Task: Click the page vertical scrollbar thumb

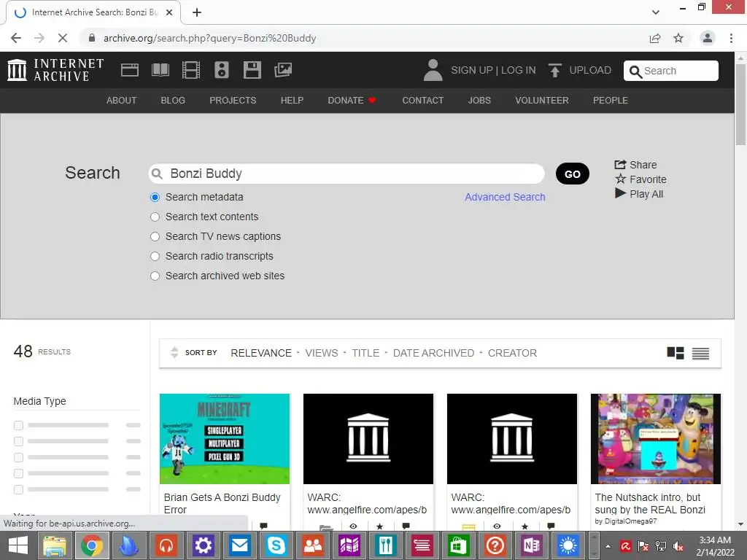Action: (740, 104)
